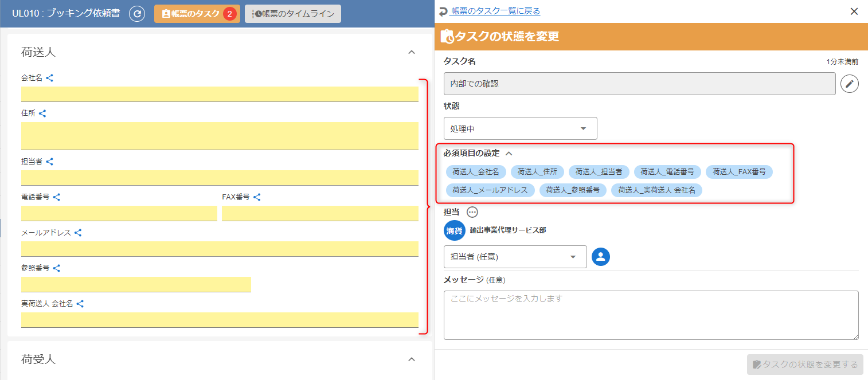
Task: Select the 荷送人_会社名 chip
Action: (476, 172)
